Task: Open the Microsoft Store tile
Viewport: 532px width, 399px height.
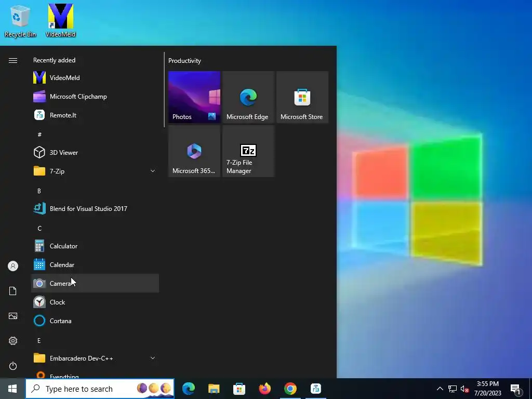Action: click(x=302, y=97)
